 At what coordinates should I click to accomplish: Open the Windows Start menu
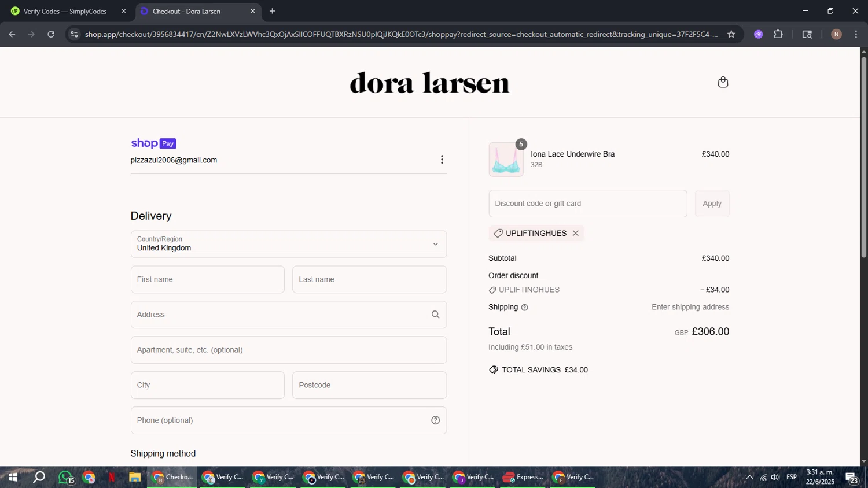pyautogui.click(x=12, y=478)
